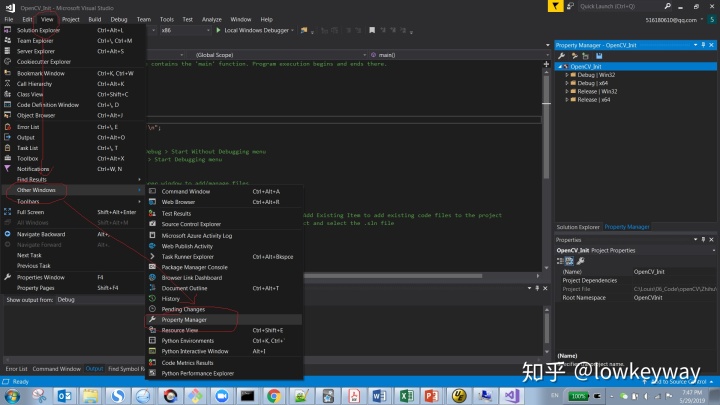Click Add New Project Property Sheet icon
Screen dimensions: 720x405
point(574,56)
